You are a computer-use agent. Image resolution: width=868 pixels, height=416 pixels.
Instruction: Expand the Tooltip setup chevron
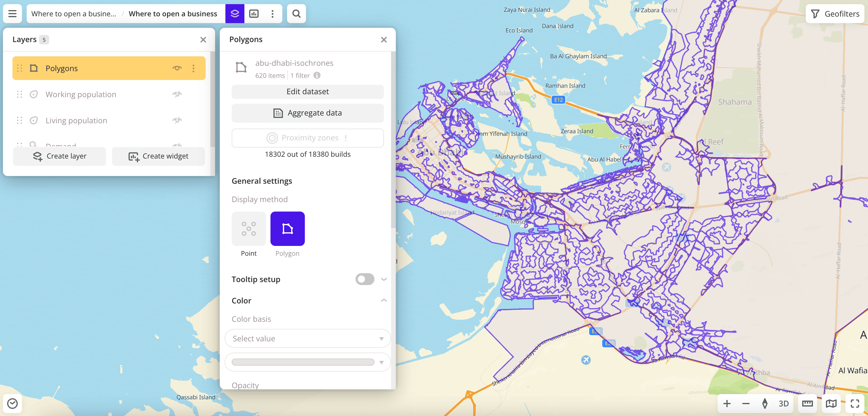(383, 279)
